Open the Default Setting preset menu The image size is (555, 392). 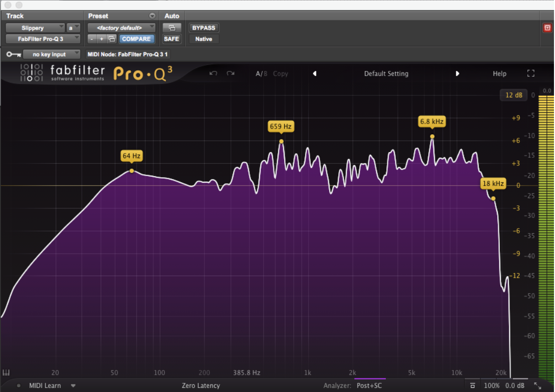pos(386,73)
